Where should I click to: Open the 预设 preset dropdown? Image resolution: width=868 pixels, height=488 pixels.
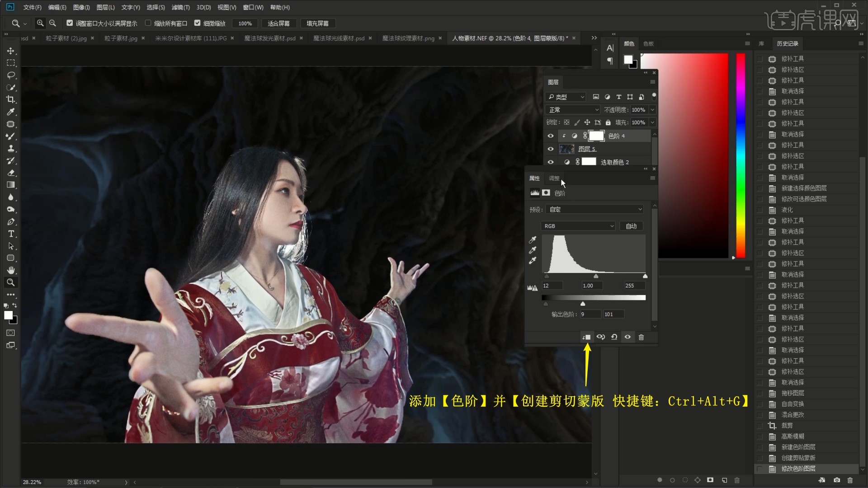(x=594, y=209)
